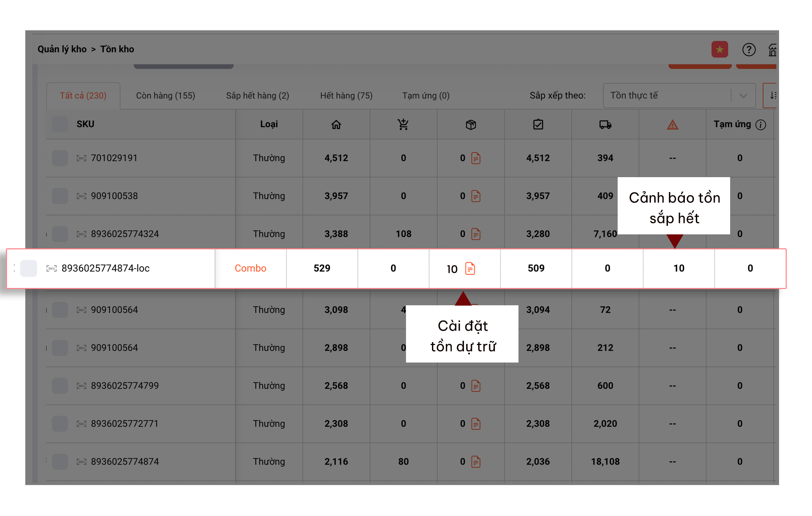Tick the checkbox for SKU 701029191
The height and width of the screenshot is (516, 812).
60,158
